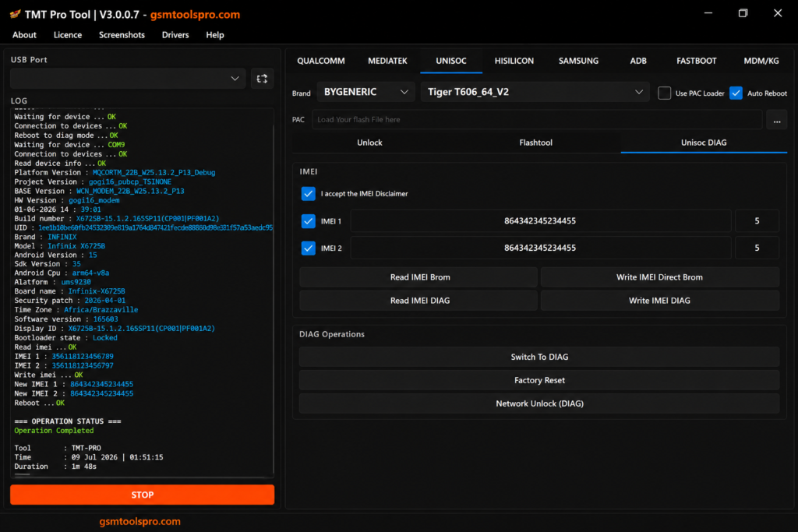Switch to the HISILICON tab
798x532 pixels.
(514, 61)
